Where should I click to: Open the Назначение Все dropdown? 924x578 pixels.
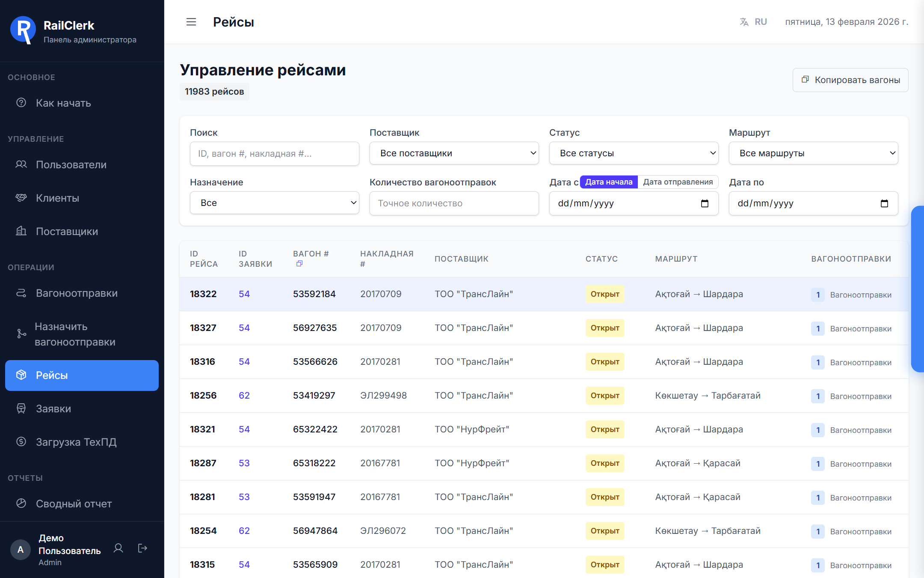point(274,203)
